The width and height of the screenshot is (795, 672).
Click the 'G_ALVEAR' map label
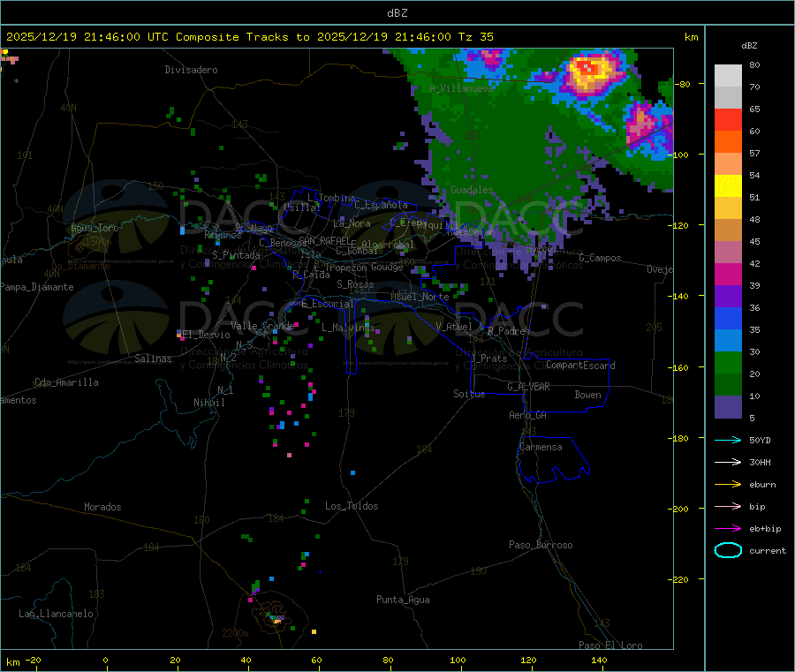[528, 387]
